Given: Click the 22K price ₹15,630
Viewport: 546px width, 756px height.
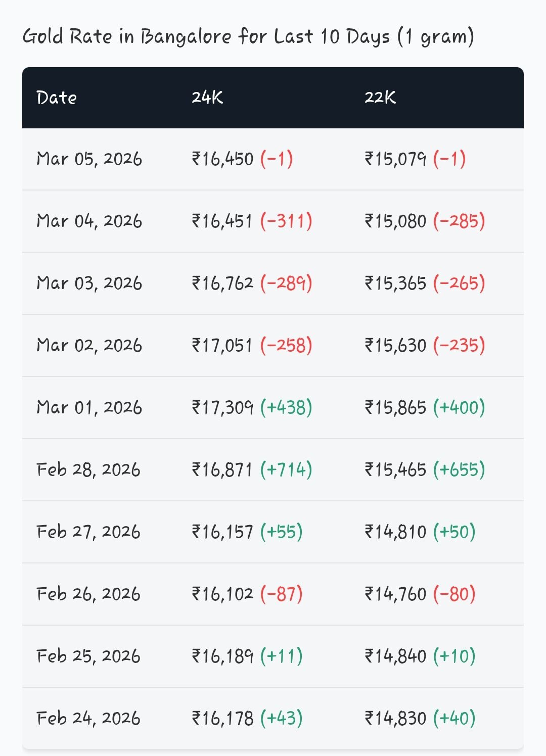Looking at the screenshot, I should point(396,346).
